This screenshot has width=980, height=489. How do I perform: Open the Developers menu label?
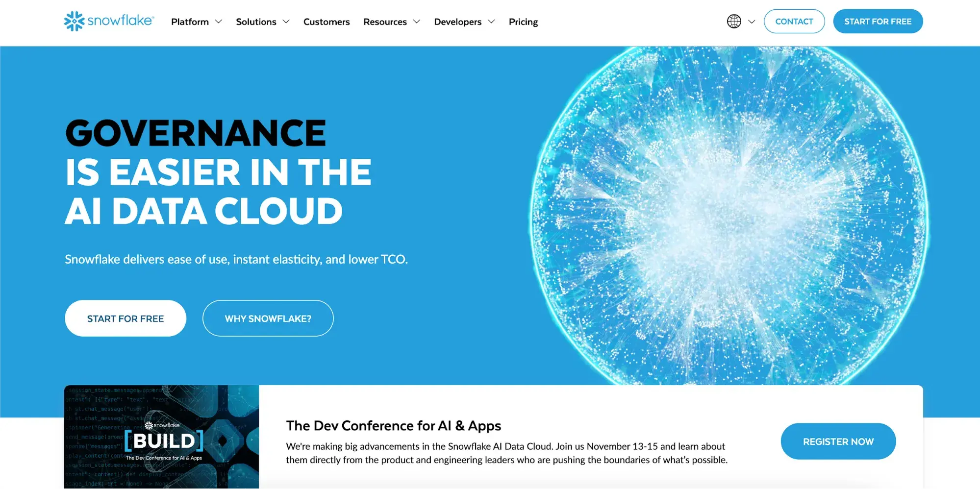pyautogui.click(x=457, y=22)
